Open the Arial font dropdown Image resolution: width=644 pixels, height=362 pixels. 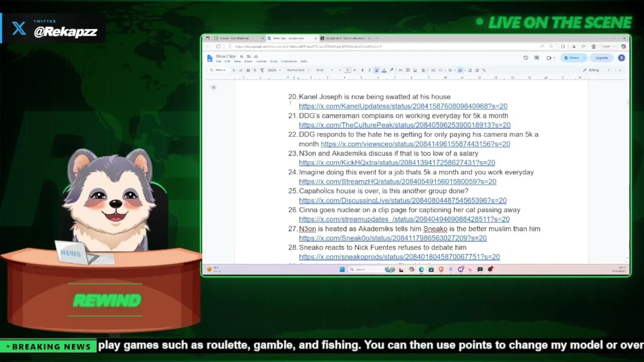[325, 70]
